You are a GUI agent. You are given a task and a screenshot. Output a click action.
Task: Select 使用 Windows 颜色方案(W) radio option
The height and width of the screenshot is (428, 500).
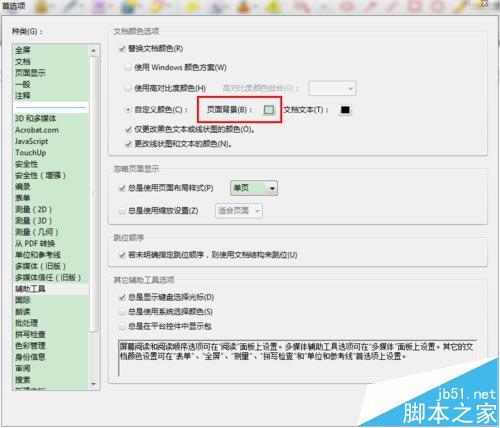point(128,68)
